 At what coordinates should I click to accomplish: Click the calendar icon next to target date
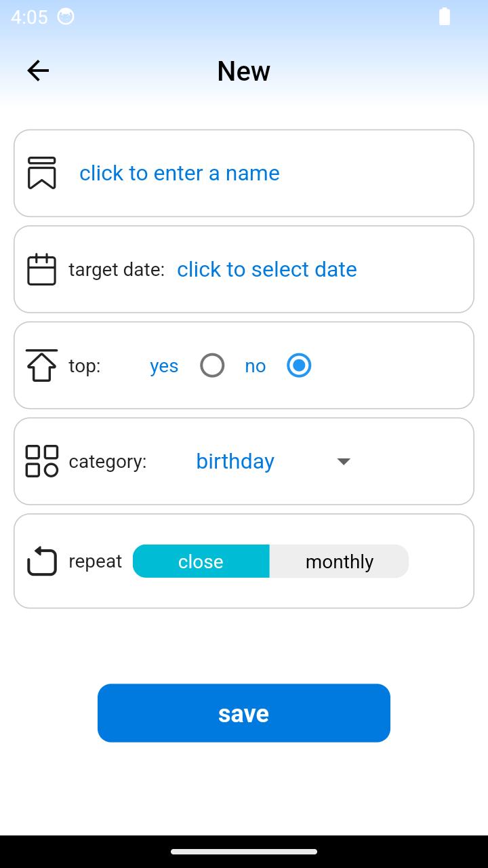tap(42, 269)
